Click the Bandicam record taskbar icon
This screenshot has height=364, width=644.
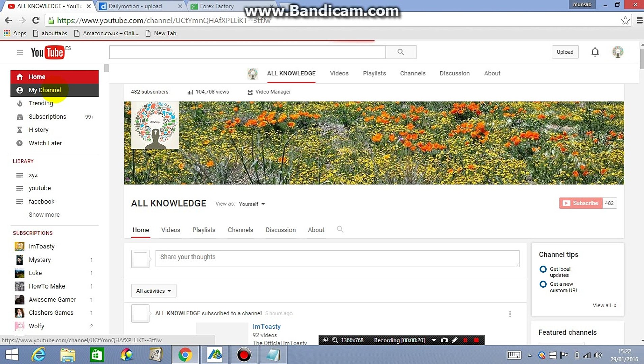pos(244,355)
